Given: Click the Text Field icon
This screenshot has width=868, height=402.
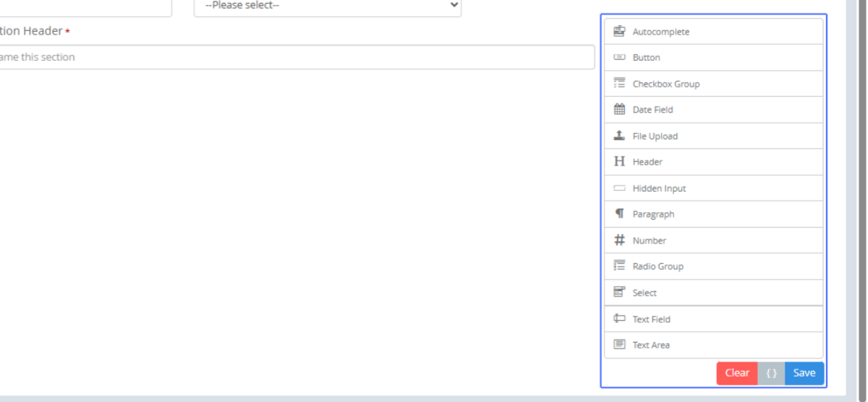Looking at the screenshot, I should pyautogui.click(x=619, y=318).
